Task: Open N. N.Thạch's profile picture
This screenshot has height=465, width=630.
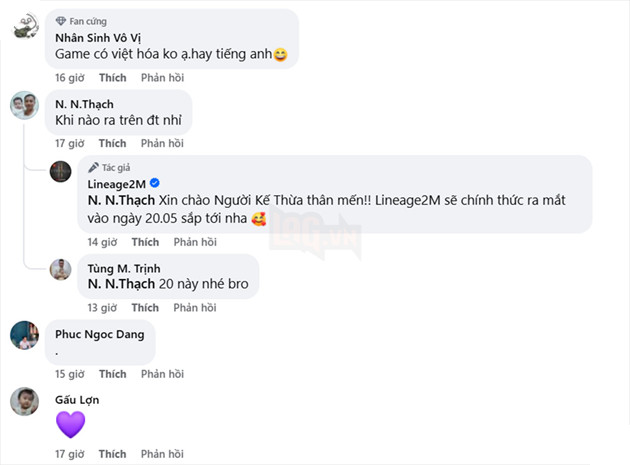Action: [x=25, y=103]
